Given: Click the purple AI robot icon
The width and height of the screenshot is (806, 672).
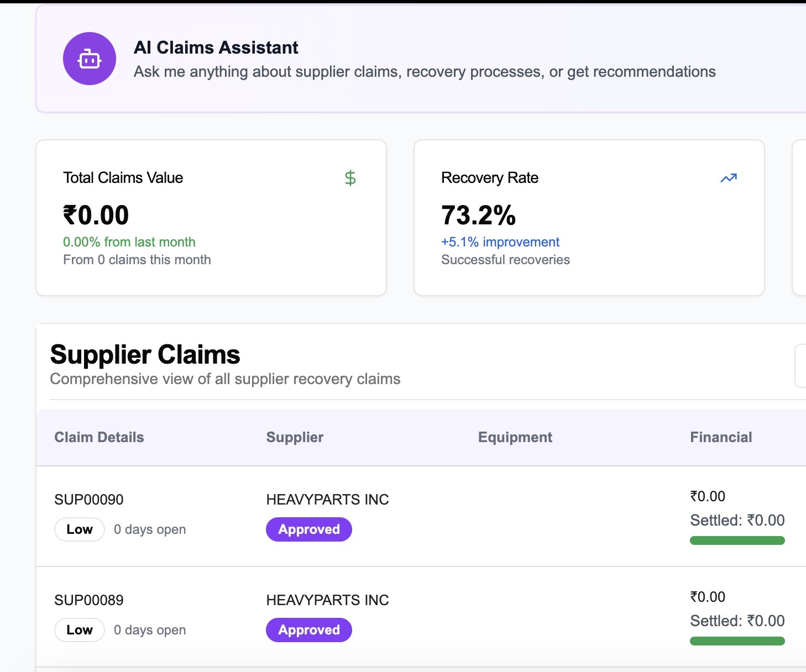Looking at the screenshot, I should tap(90, 59).
